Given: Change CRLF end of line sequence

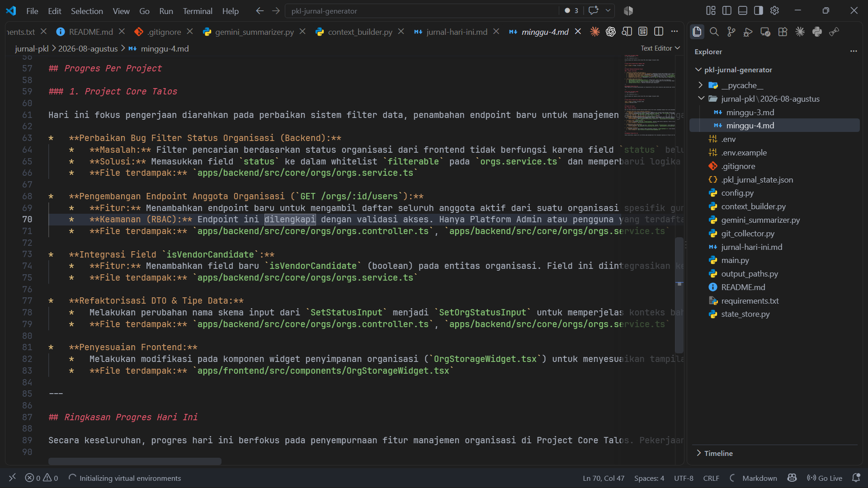Looking at the screenshot, I should coord(711,478).
